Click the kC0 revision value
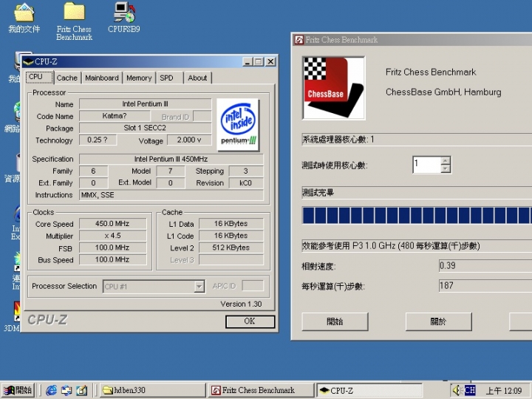 click(x=246, y=183)
